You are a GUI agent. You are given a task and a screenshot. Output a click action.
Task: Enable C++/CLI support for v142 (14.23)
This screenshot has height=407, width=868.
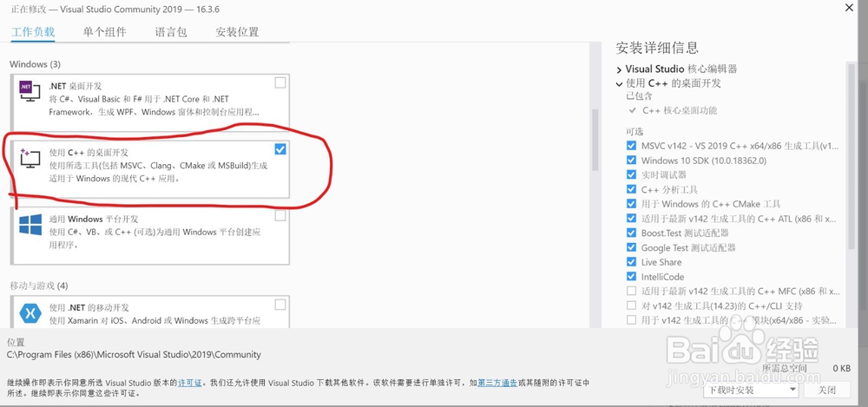click(x=631, y=305)
